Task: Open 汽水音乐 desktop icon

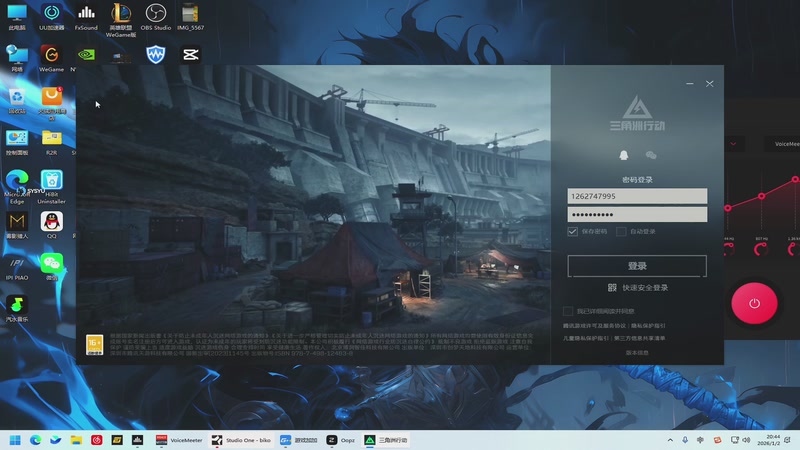Action: point(17,309)
